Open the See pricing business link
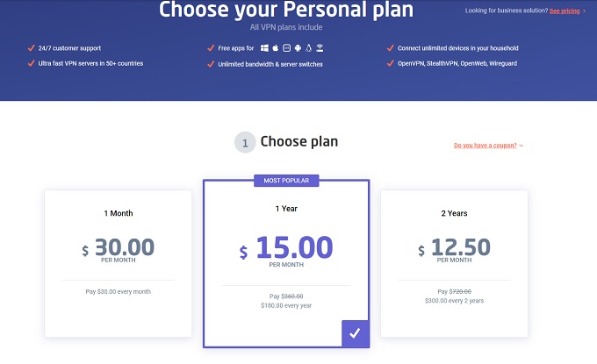The height and width of the screenshot is (364, 597). (x=564, y=11)
